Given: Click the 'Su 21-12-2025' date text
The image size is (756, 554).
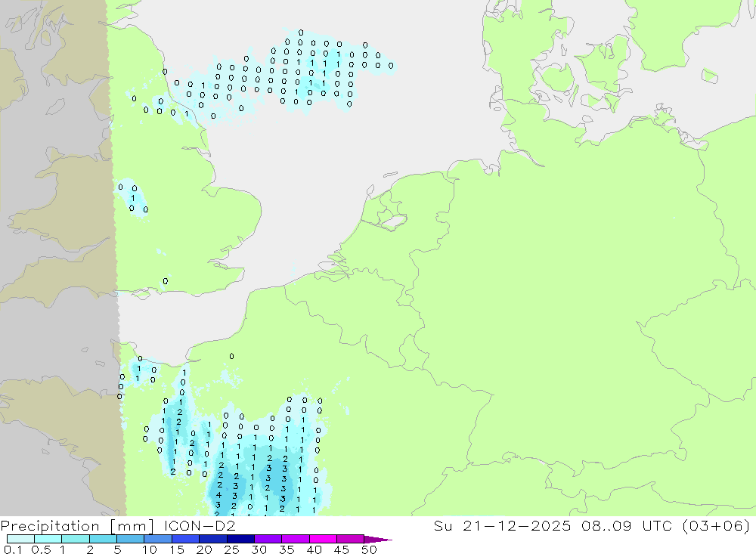Looking at the screenshot, I should [x=503, y=525].
